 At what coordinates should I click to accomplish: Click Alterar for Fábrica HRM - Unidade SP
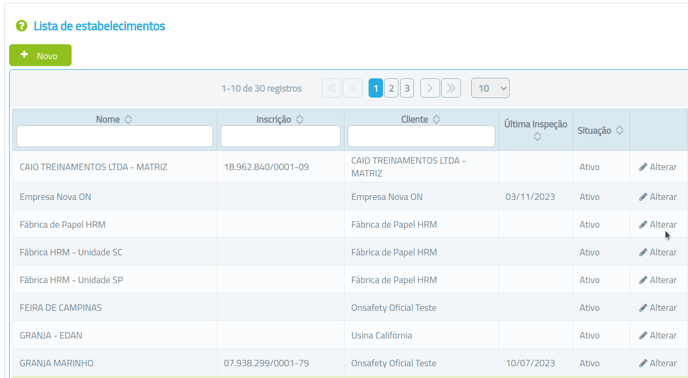click(x=658, y=280)
